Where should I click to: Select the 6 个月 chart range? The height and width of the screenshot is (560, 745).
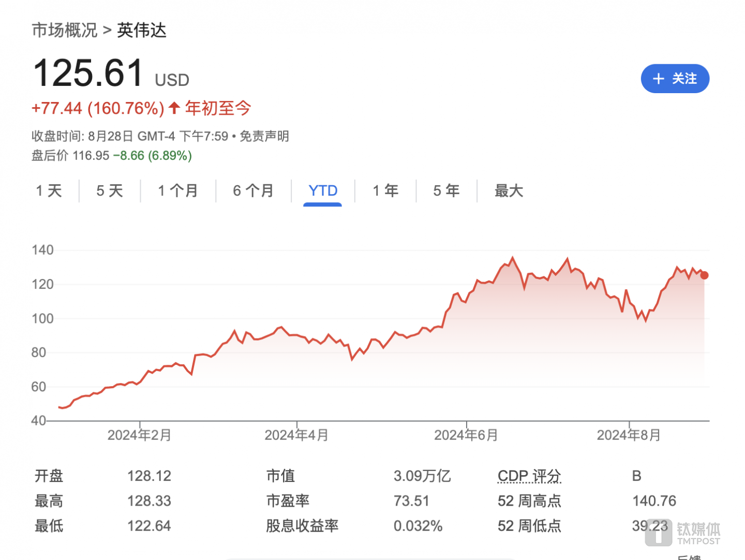tap(253, 191)
